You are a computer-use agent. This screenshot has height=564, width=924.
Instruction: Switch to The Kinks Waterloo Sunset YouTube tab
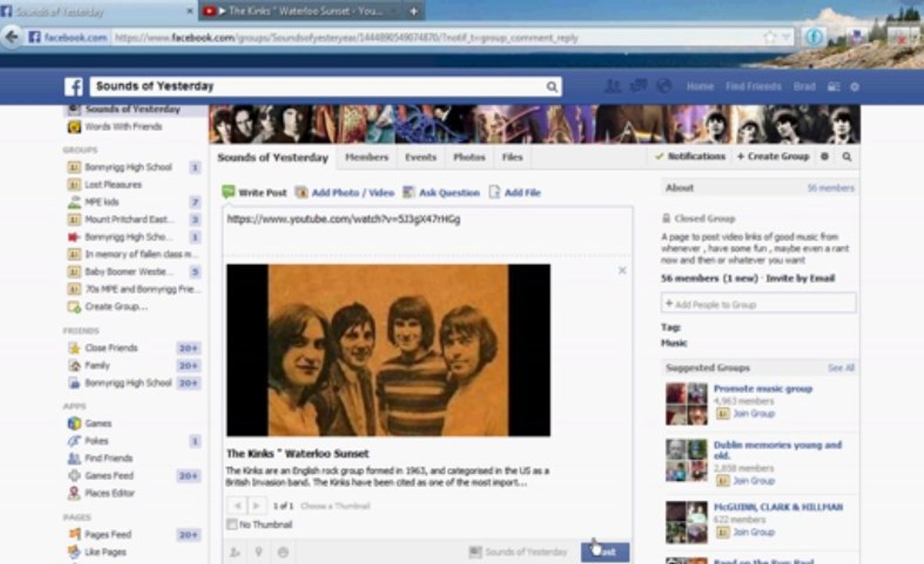click(x=301, y=11)
